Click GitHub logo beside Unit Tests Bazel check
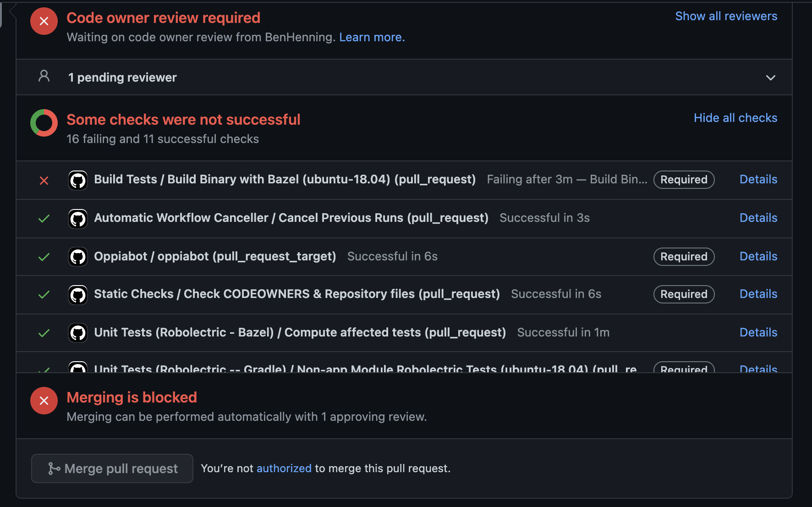Screen dimensions: 812x507 click(78, 333)
